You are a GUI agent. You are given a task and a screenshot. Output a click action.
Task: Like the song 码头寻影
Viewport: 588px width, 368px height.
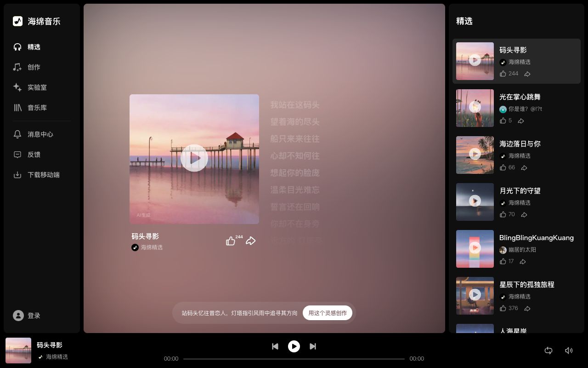click(x=231, y=241)
